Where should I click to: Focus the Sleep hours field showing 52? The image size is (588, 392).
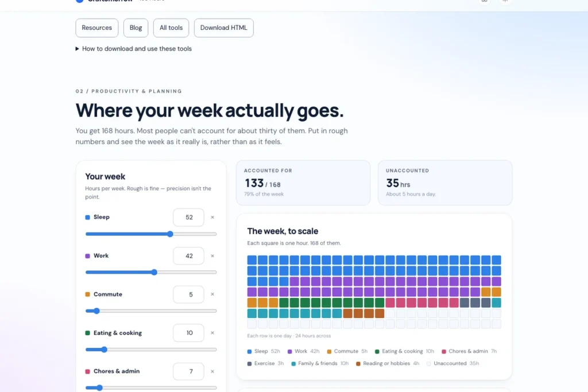pos(188,218)
